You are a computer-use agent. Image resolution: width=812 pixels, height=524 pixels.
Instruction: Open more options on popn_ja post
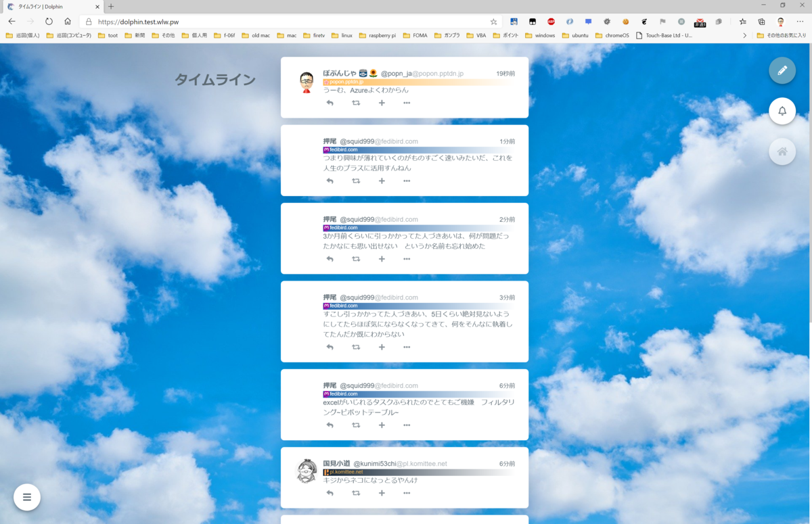(407, 103)
